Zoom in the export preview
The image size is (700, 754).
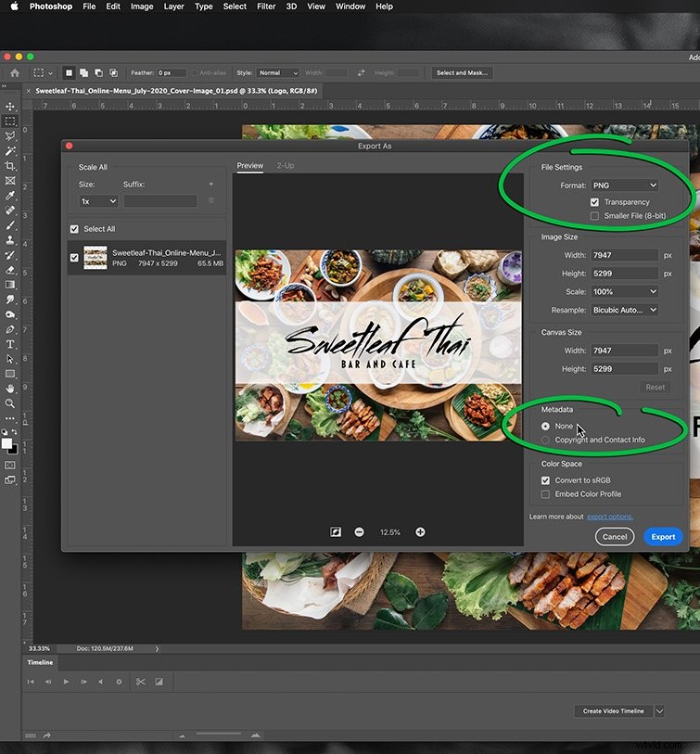(420, 531)
